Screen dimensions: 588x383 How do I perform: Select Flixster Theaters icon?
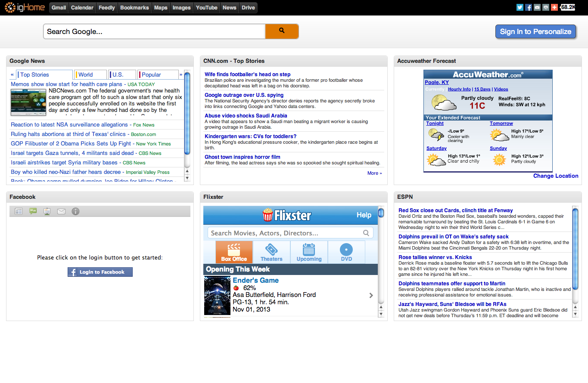coord(271,252)
